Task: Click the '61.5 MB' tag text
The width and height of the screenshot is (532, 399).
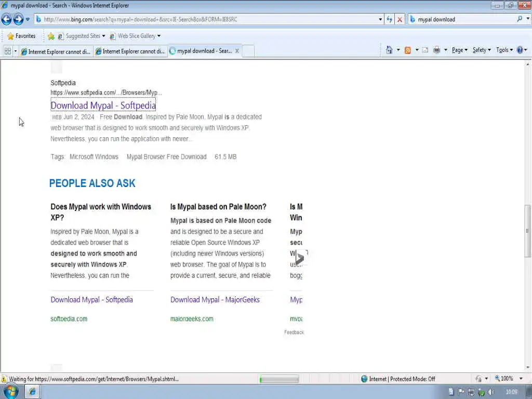Action: pos(225,157)
